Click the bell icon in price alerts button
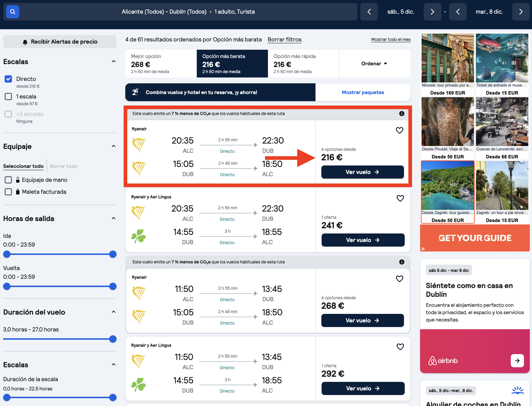 (25, 42)
